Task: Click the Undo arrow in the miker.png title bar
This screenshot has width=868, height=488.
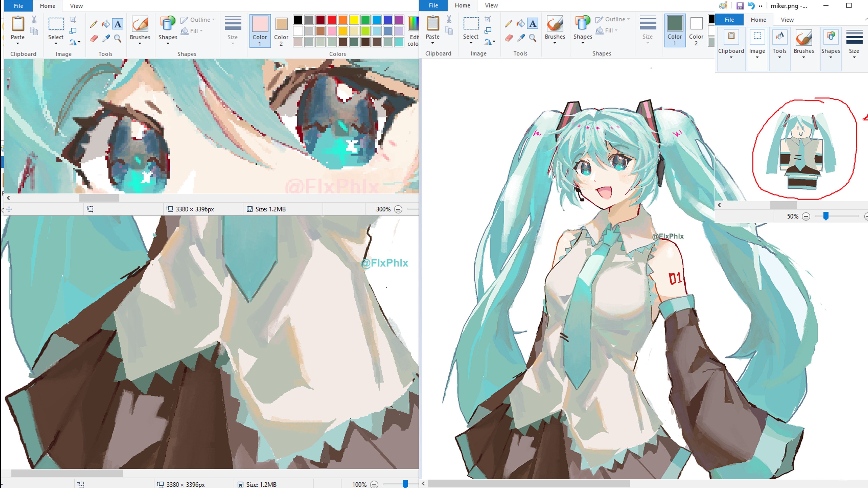Action: (x=751, y=6)
